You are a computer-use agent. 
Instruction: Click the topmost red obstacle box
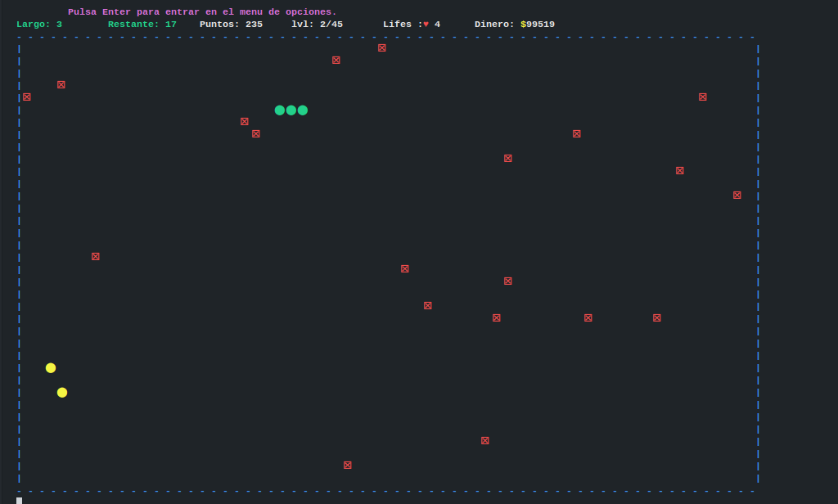click(381, 48)
